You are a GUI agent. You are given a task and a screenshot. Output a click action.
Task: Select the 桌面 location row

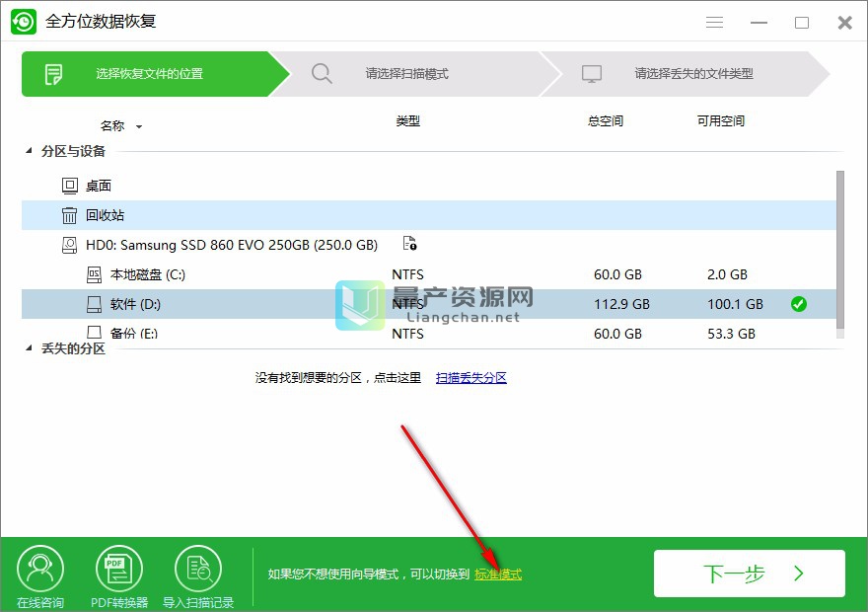pyautogui.click(x=428, y=187)
